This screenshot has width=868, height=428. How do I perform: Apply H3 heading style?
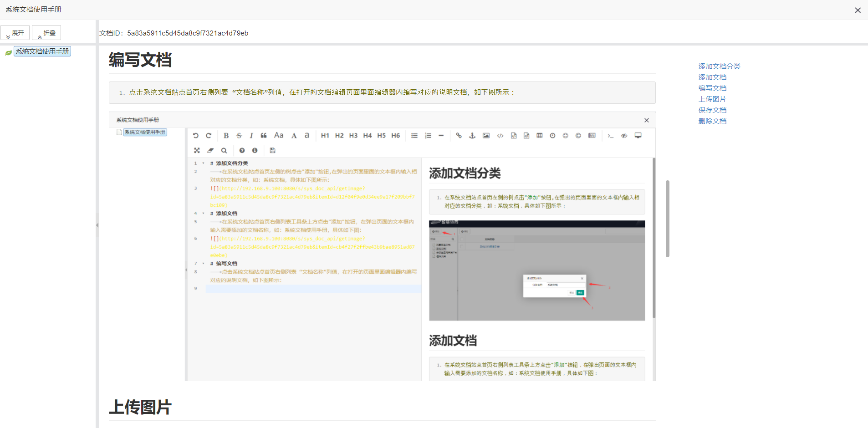click(x=353, y=136)
